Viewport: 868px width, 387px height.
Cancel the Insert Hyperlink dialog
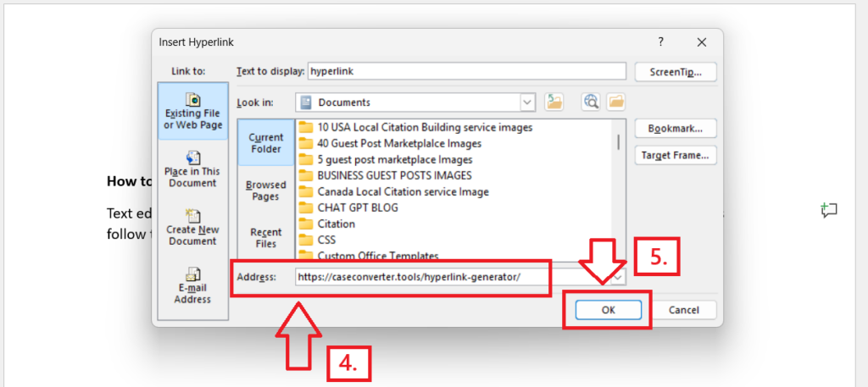click(x=683, y=310)
